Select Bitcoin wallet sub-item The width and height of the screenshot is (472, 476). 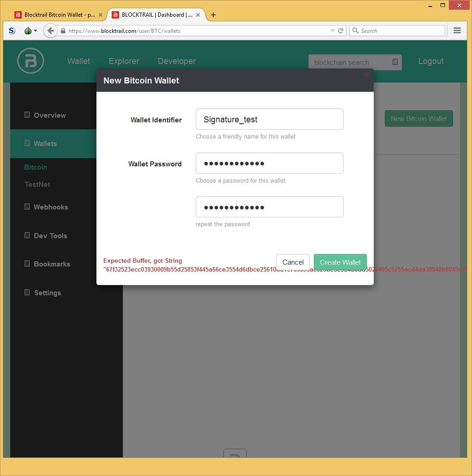(x=36, y=167)
